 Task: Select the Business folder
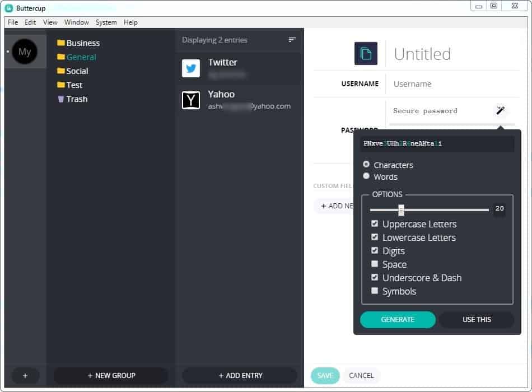[x=82, y=43]
